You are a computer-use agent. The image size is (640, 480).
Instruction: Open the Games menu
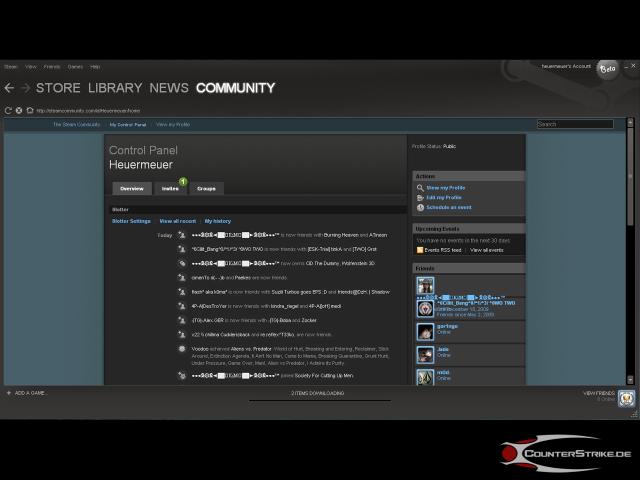[x=75, y=67]
